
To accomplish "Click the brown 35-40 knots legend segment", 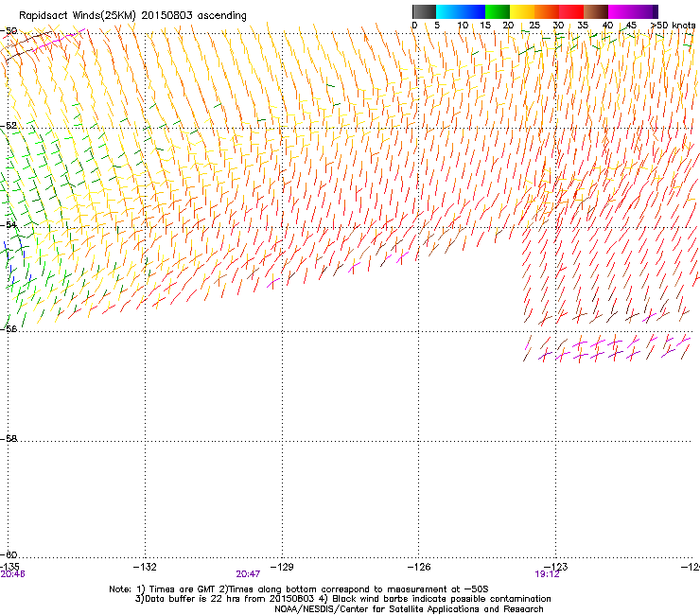I will (596, 11).
